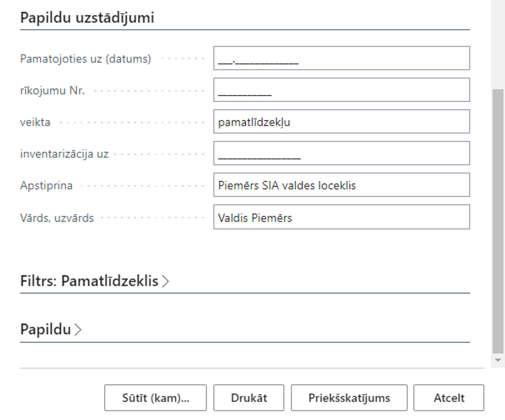The height and width of the screenshot is (420, 505).
Task: Click the scroll down arrow
Action: [x=498, y=360]
